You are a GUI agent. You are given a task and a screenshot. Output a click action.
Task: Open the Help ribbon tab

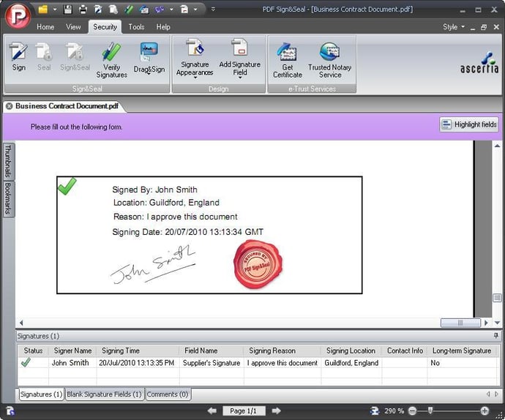(x=163, y=27)
